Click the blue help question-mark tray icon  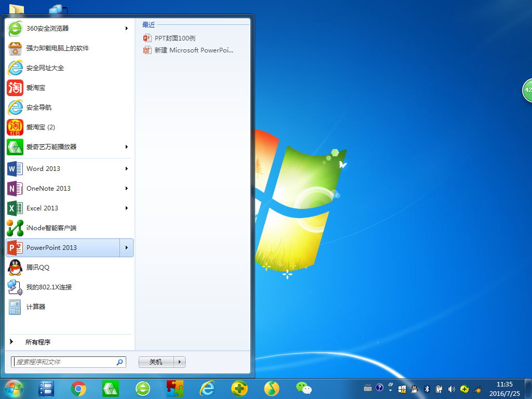(x=379, y=388)
